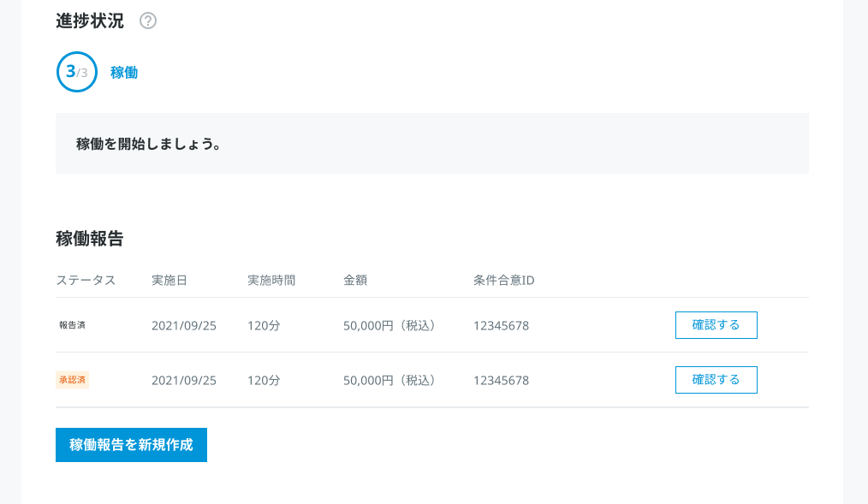The image size is (868, 504).
Task: Click 確認する in the 報告済 row
Action: (716, 325)
